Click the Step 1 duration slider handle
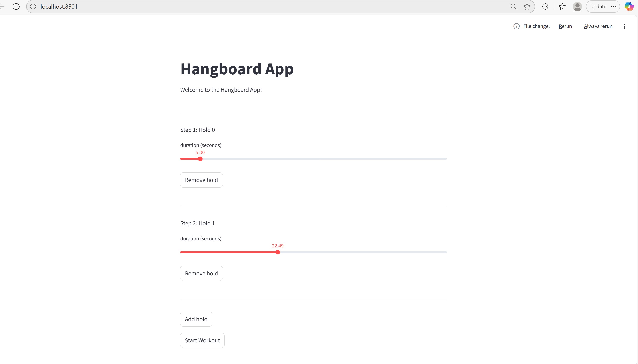Image resolution: width=638 pixels, height=364 pixels. [x=200, y=159]
